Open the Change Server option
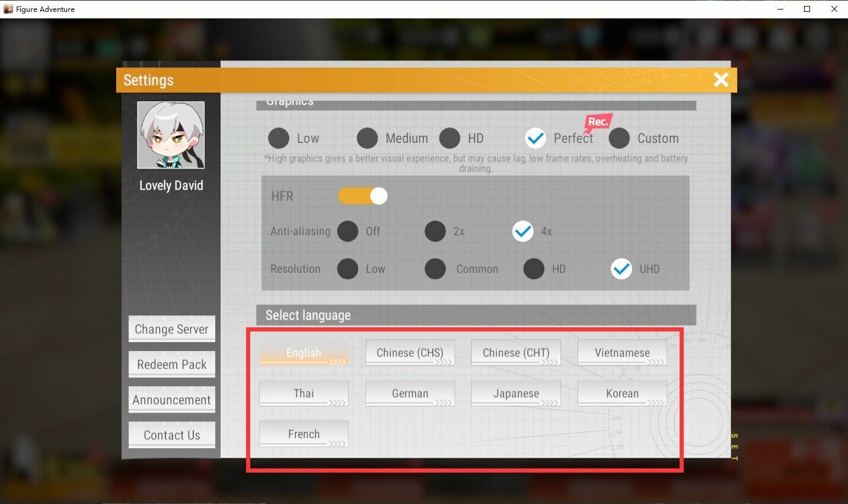Screen dimensions: 848x504 click(x=171, y=329)
